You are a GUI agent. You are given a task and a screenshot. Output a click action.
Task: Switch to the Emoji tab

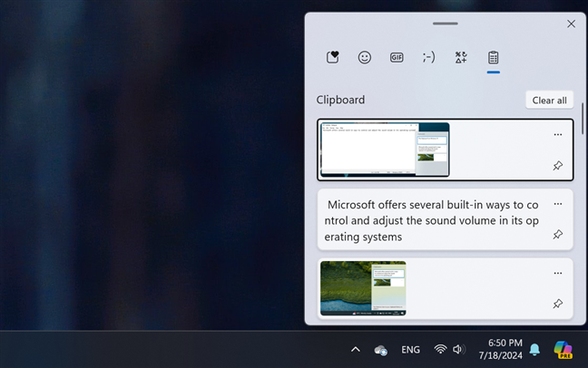tap(365, 57)
